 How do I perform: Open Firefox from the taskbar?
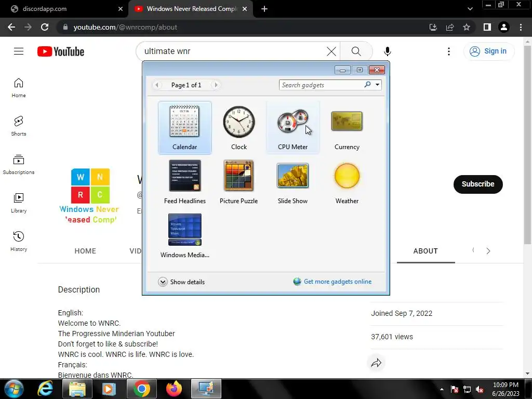pos(174,389)
